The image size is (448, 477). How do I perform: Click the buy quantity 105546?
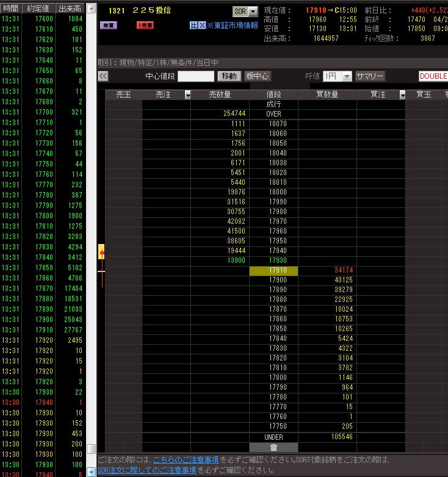pyautogui.click(x=342, y=437)
